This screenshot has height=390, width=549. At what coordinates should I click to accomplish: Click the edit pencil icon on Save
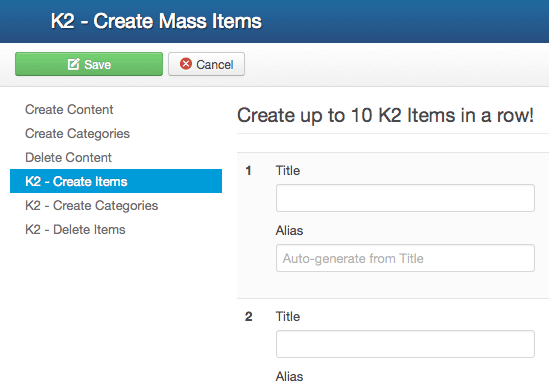point(74,64)
